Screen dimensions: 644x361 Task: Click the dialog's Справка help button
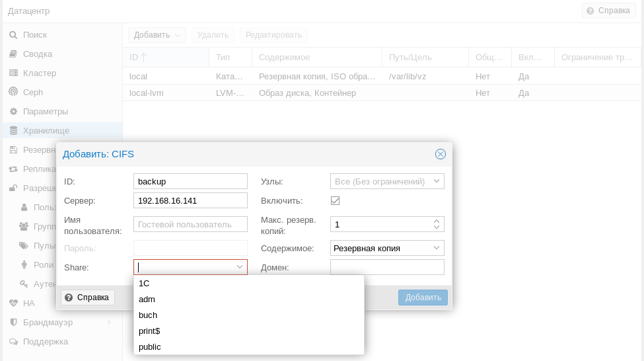pos(88,298)
